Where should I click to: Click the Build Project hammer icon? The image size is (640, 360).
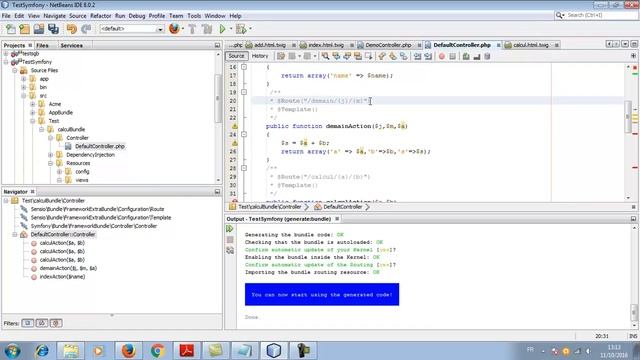point(192,29)
